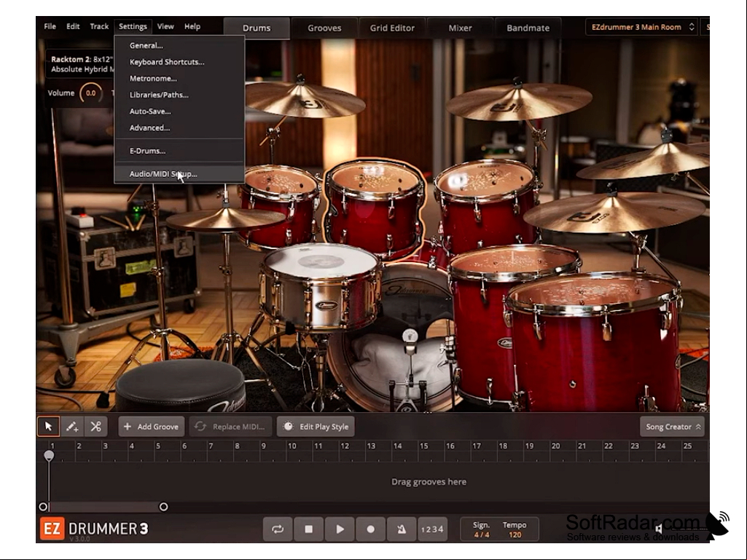Image resolution: width=747 pixels, height=560 pixels.
Task: Close the Settings menu
Action: [x=133, y=27]
